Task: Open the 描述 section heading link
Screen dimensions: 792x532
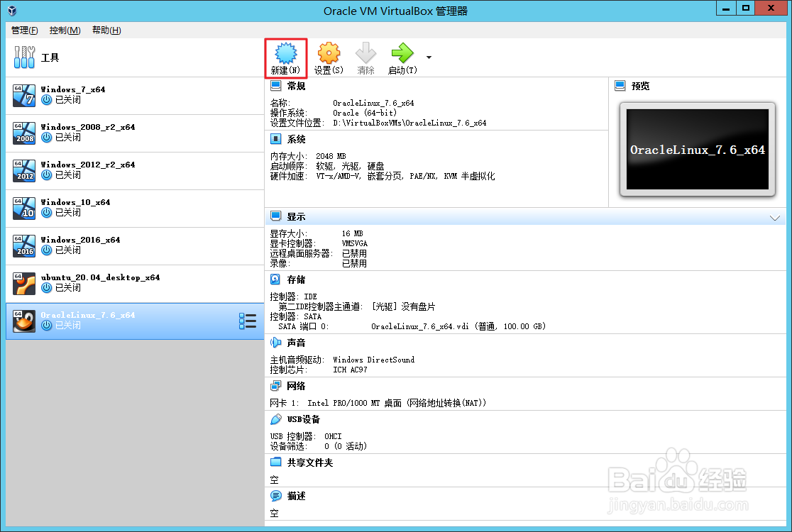Action: tap(296, 496)
